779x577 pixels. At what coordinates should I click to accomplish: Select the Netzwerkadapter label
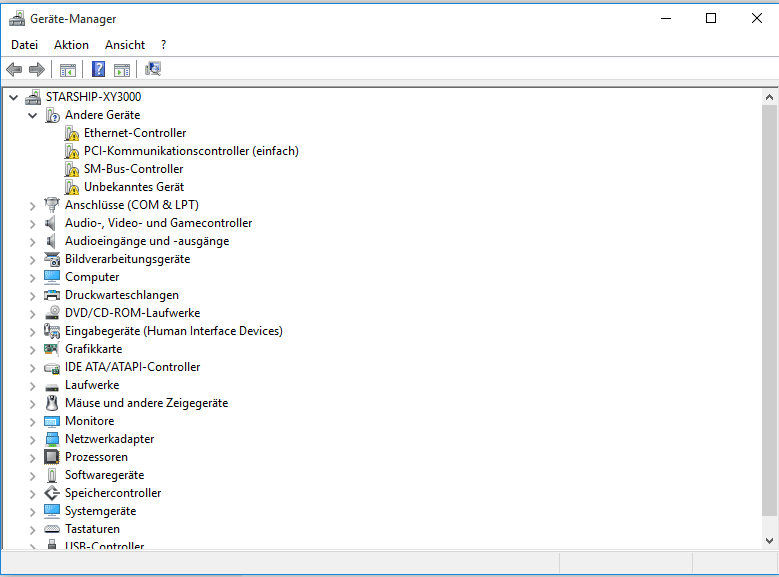(x=109, y=439)
